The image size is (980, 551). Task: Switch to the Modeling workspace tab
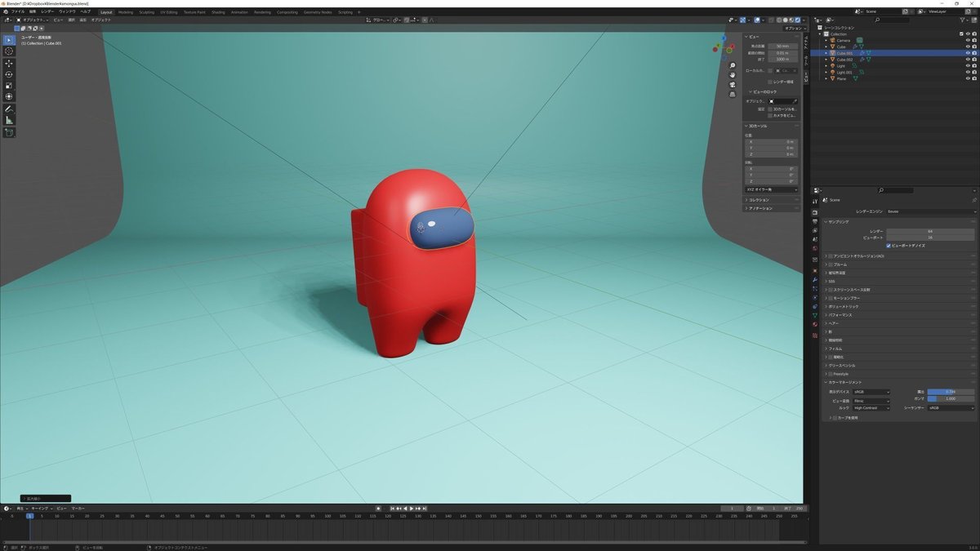[x=126, y=12]
